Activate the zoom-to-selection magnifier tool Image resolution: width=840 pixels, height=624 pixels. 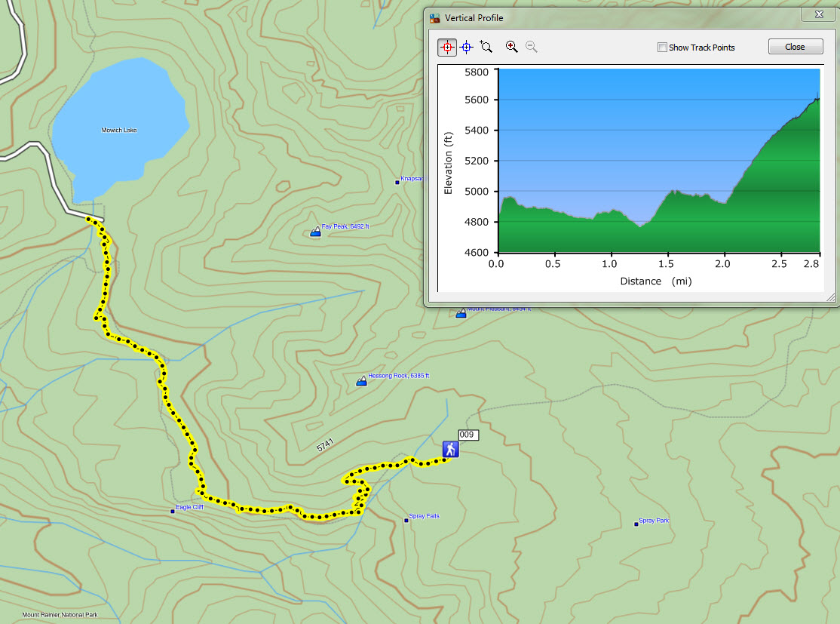coord(486,48)
